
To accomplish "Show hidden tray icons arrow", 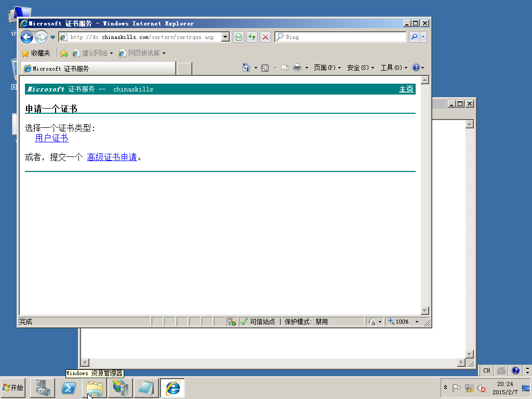I will coord(445,388).
